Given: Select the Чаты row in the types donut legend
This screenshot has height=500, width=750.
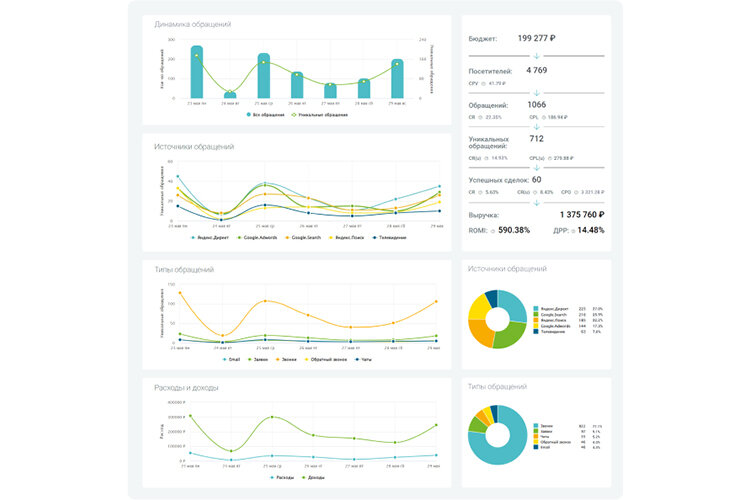Looking at the screenshot, I should click(x=568, y=437).
